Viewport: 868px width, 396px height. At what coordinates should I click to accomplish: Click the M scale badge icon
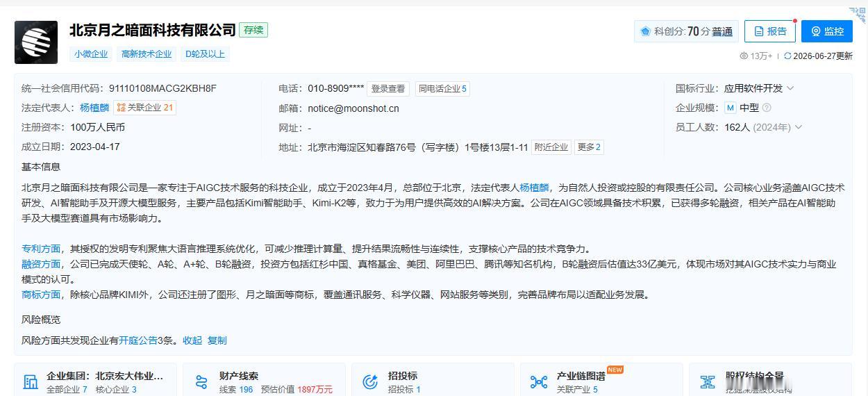click(730, 108)
